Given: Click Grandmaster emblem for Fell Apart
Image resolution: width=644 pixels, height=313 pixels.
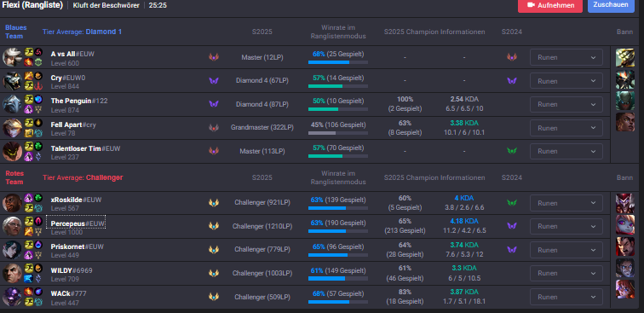Looking at the screenshot, I should pos(214,128).
